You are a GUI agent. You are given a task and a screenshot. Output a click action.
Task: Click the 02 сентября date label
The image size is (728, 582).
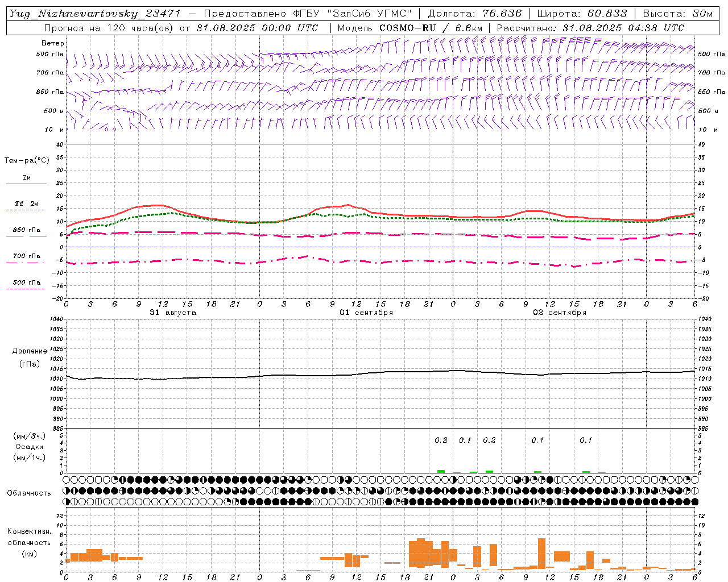coord(560,313)
